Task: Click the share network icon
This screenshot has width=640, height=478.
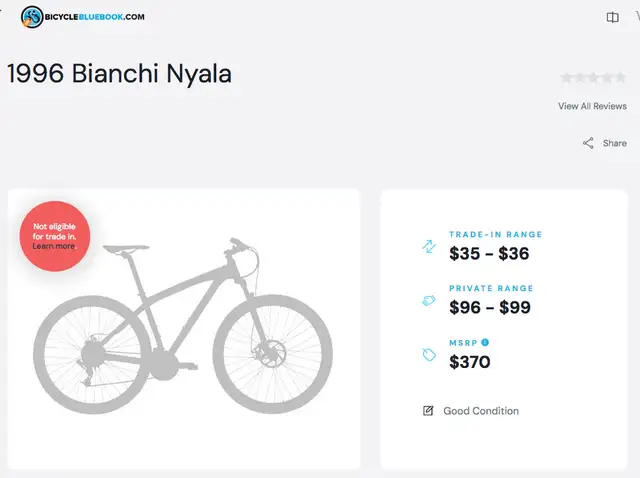Action: tap(588, 143)
